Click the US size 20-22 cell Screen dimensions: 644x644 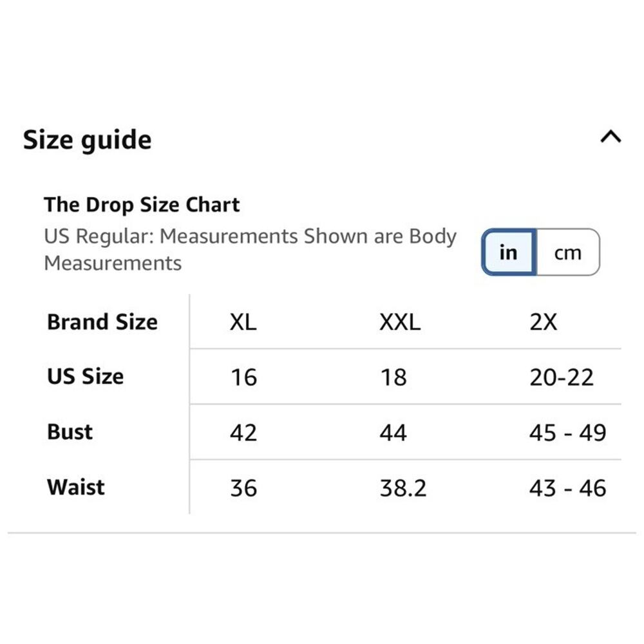tap(562, 377)
